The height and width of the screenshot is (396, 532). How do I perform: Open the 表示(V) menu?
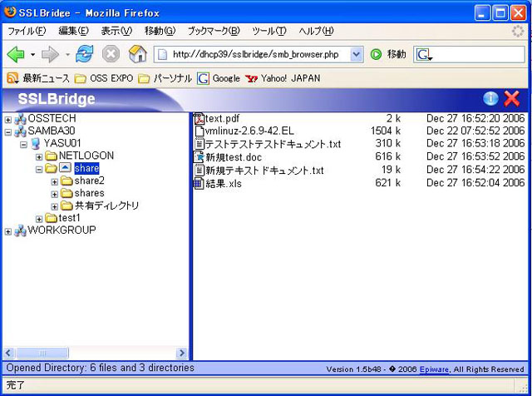(x=116, y=32)
